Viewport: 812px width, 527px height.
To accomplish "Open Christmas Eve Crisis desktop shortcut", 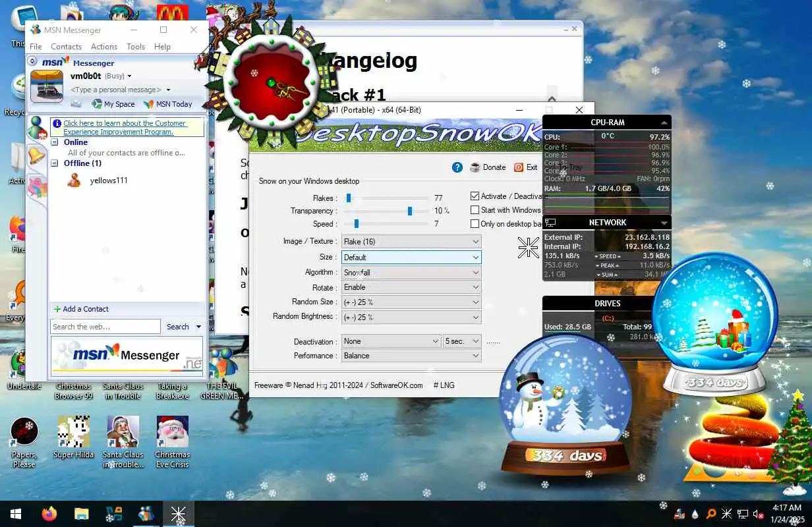I will click(173, 442).
